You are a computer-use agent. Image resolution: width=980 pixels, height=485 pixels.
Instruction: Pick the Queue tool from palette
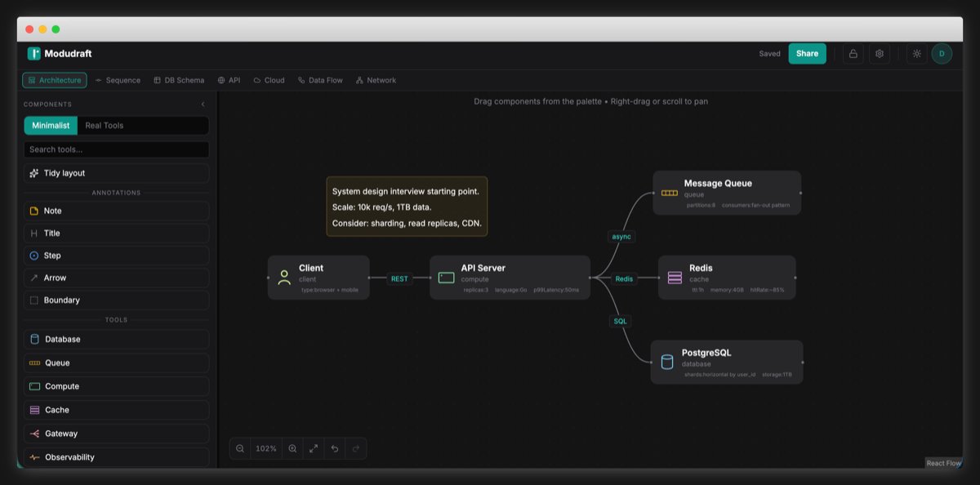116,363
